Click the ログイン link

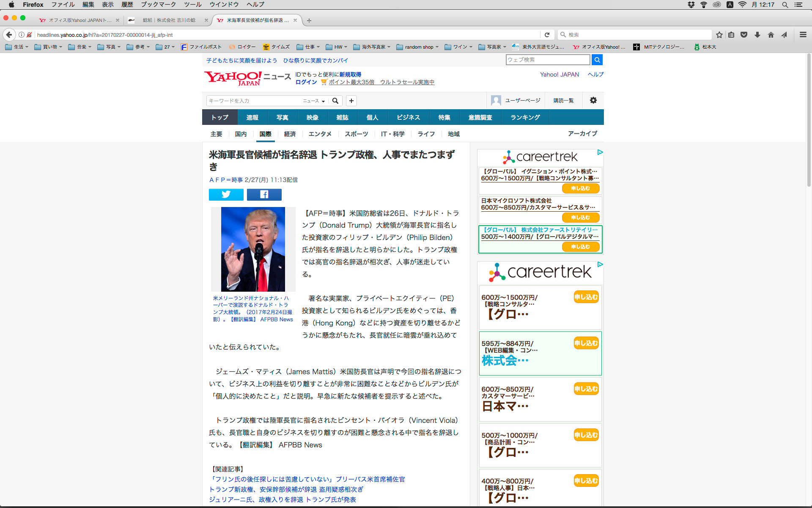306,82
